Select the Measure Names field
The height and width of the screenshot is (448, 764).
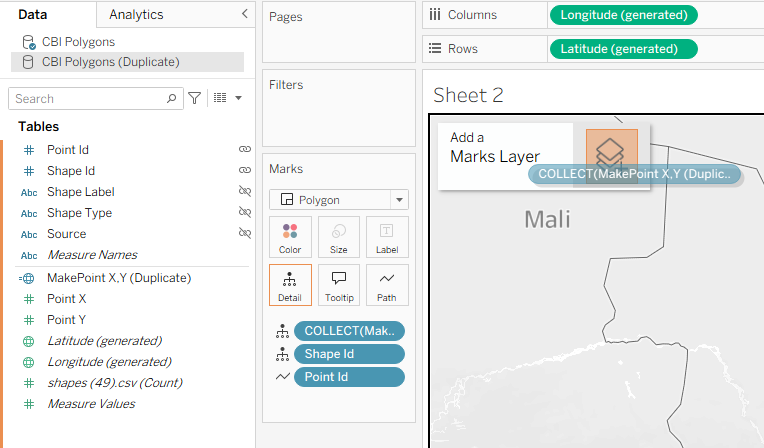tap(92, 254)
